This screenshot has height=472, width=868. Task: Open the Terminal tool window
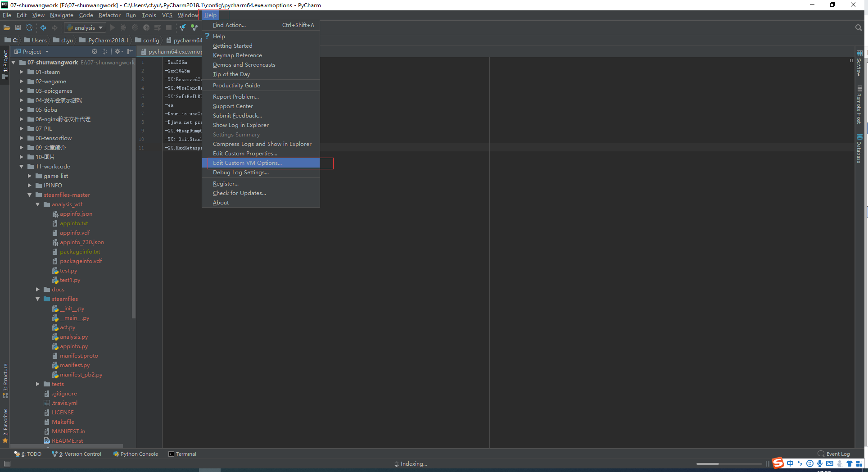182,454
